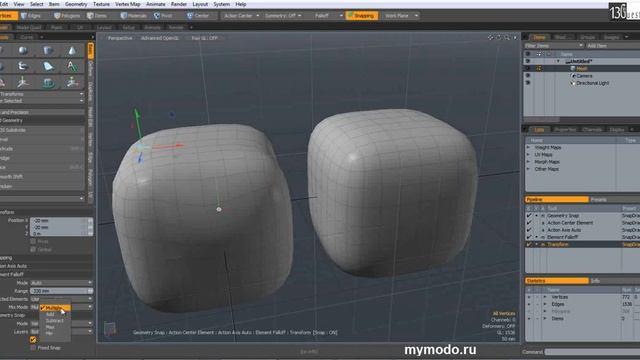Choose Add in Mix Mode popup
The image size is (640, 360).
(50, 315)
